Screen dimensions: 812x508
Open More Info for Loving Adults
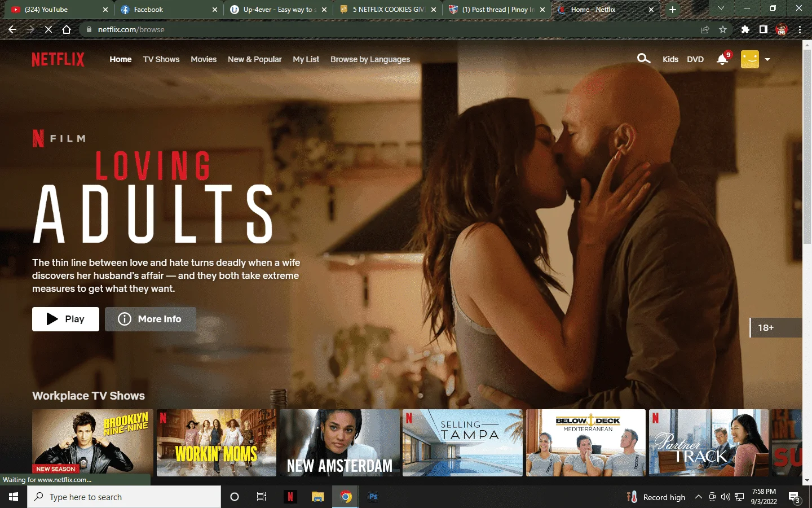(151, 319)
